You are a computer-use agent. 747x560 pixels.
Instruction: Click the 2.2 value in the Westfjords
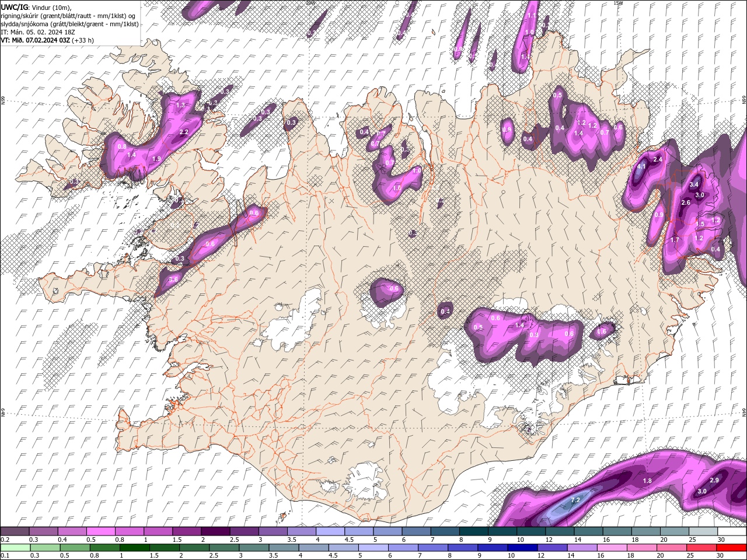(x=184, y=132)
